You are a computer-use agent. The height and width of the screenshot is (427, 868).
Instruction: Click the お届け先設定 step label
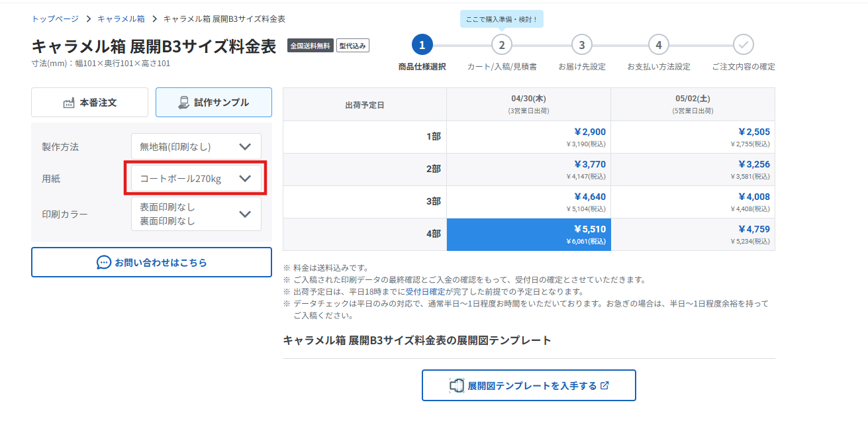(581, 67)
